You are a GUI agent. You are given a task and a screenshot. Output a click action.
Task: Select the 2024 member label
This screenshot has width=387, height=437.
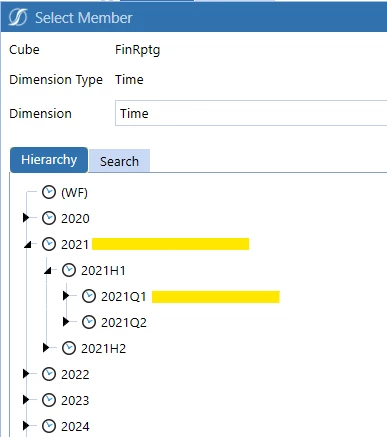75,427
